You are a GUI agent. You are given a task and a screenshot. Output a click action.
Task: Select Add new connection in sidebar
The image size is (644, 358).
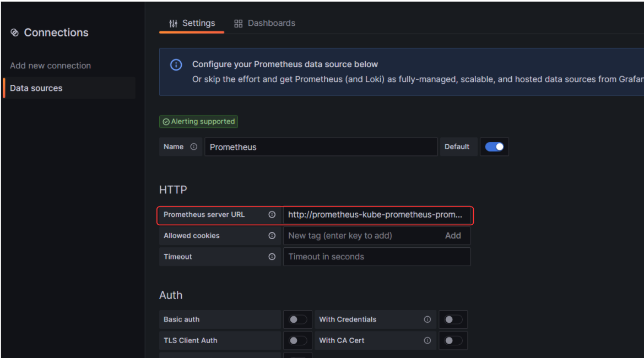[x=51, y=66]
